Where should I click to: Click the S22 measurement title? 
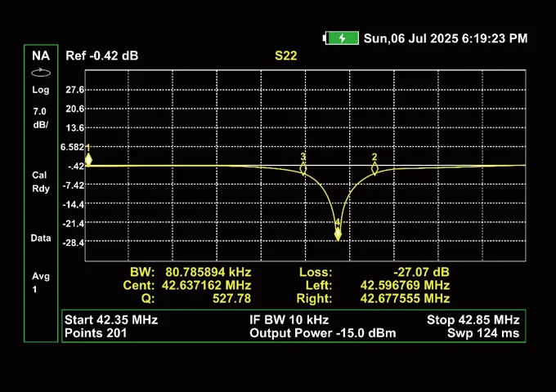[286, 56]
